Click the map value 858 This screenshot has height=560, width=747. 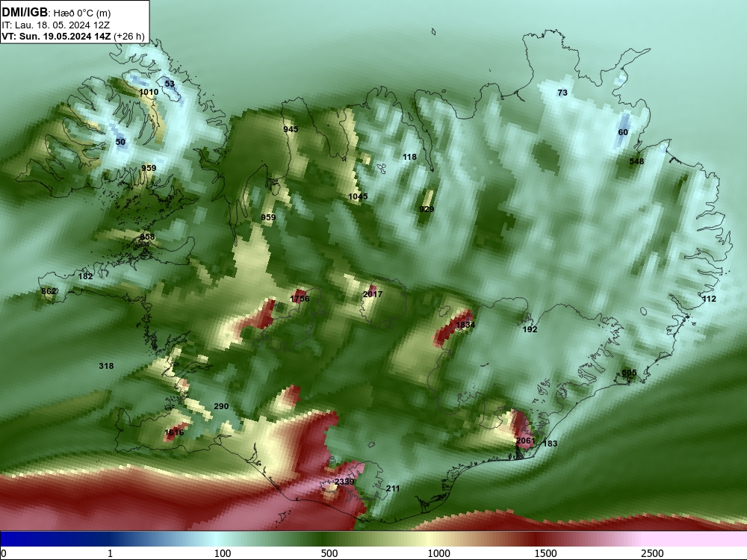[147, 237]
